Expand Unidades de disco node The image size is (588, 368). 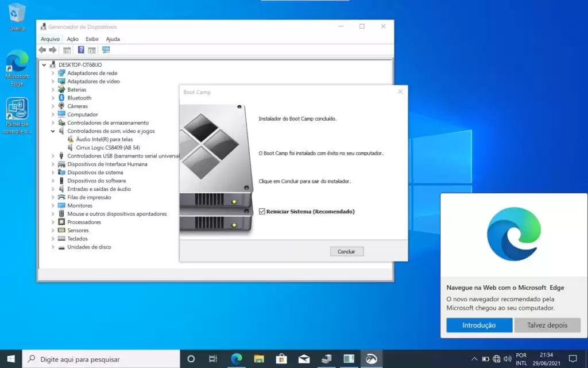pyautogui.click(x=53, y=247)
